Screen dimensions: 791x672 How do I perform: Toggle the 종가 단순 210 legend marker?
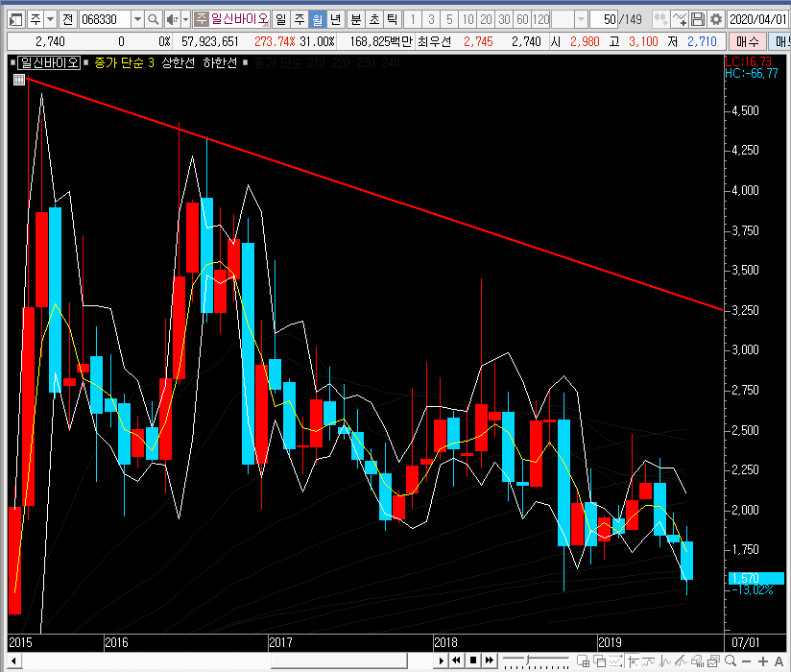[246, 62]
